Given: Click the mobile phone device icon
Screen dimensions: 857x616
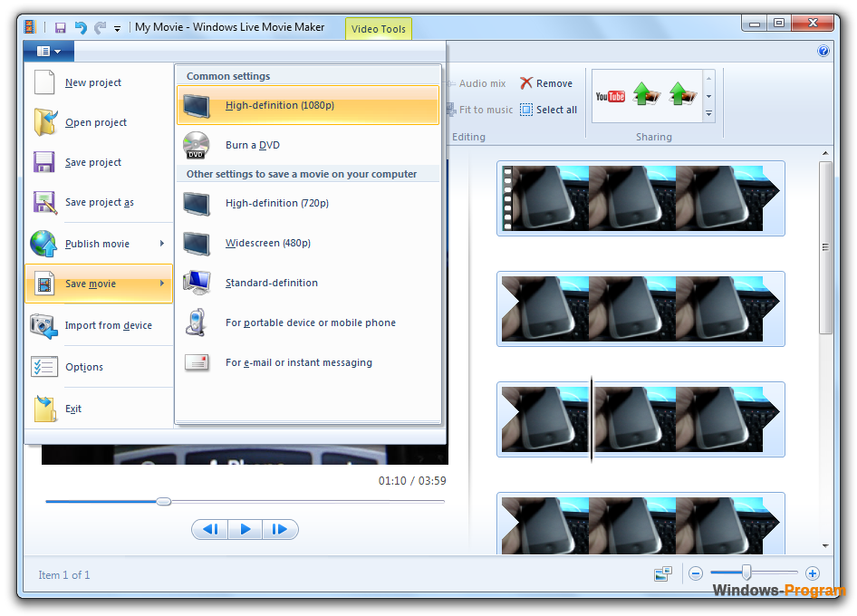Looking at the screenshot, I should click(196, 322).
